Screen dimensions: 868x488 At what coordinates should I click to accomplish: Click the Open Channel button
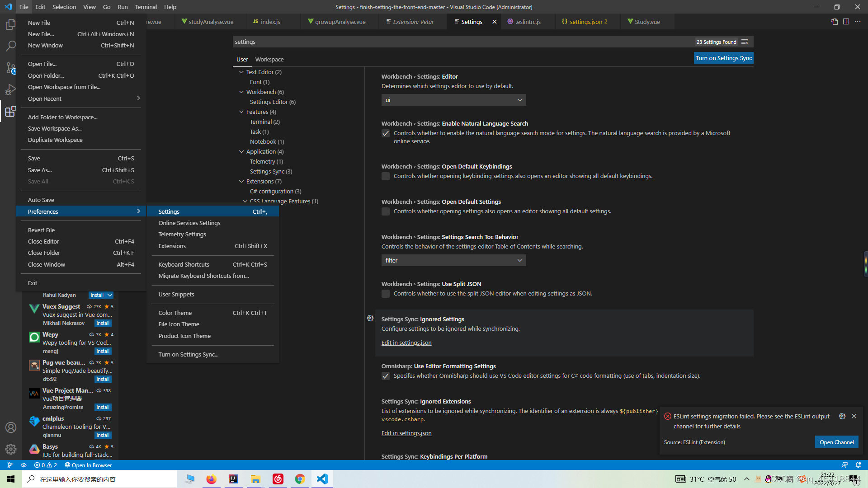[x=836, y=442]
